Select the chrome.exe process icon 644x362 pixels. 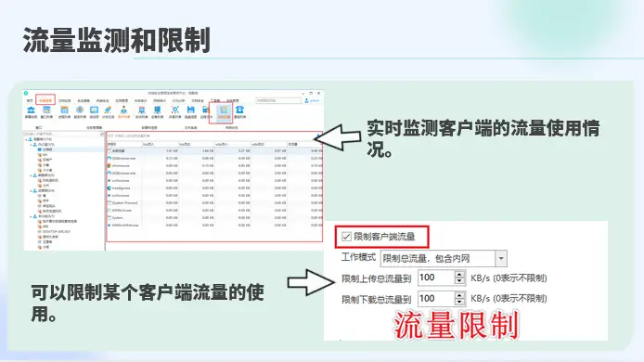(x=109, y=165)
